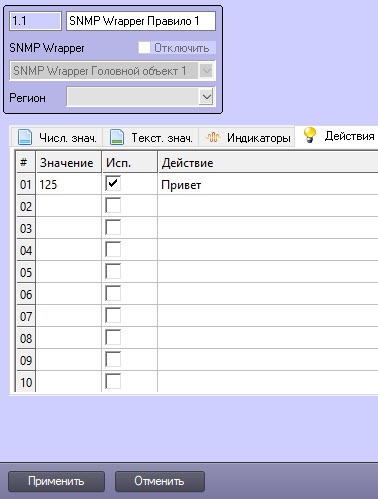Expand the SNMP Wrapper Головной объект 1 combo box
Screen dimensions: 378x499
pyautogui.click(x=207, y=71)
